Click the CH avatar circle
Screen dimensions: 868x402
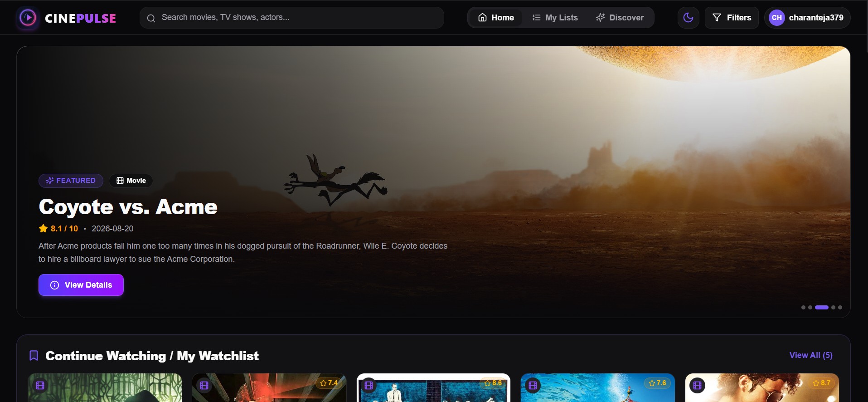click(777, 18)
